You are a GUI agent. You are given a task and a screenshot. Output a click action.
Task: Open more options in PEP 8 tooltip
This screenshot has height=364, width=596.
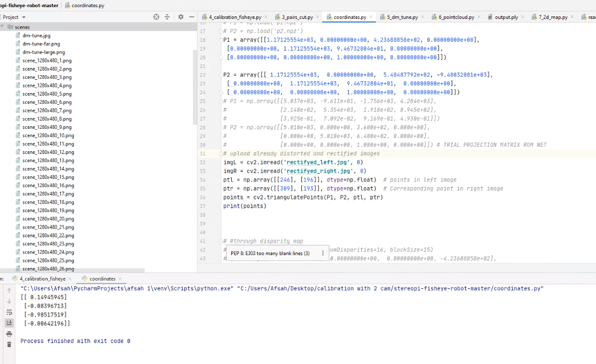click(x=322, y=253)
